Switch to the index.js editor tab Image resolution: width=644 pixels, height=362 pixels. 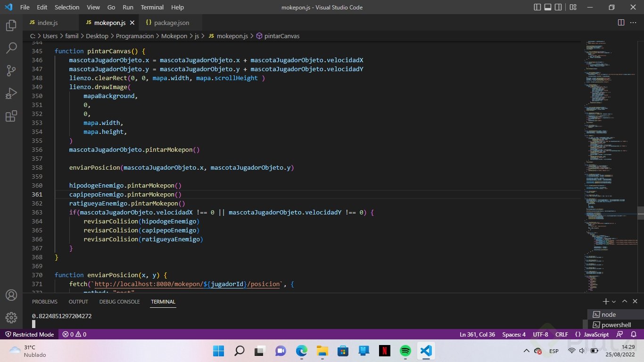coord(47,23)
